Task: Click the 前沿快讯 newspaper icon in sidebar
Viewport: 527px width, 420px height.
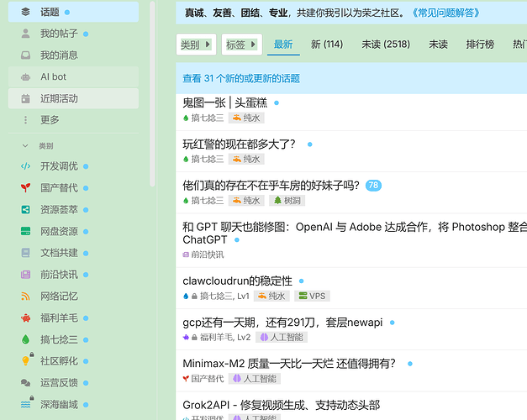Action: click(x=25, y=275)
